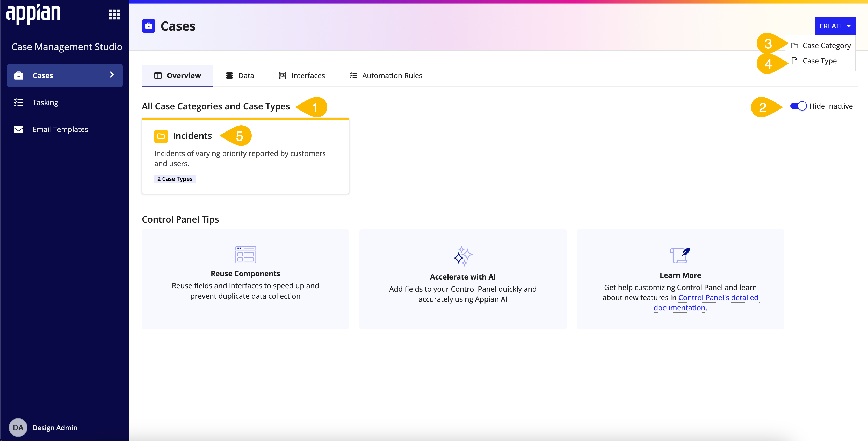
Task: Click the Accelerate with AI heading
Action: click(463, 277)
